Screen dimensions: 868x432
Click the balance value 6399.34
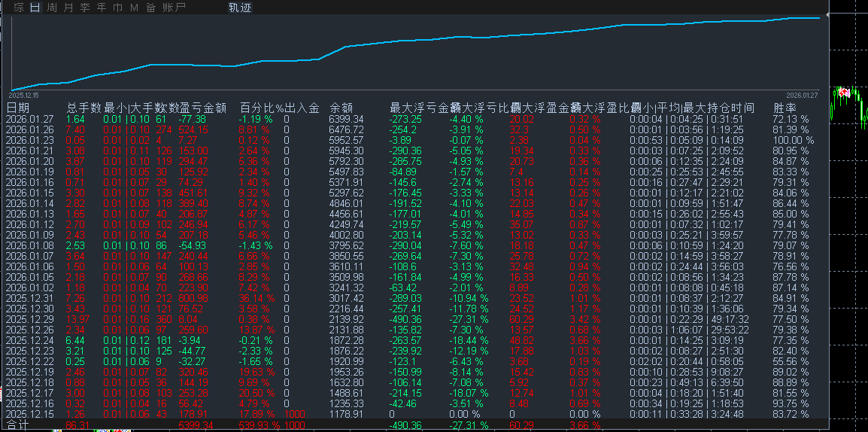[346, 119]
